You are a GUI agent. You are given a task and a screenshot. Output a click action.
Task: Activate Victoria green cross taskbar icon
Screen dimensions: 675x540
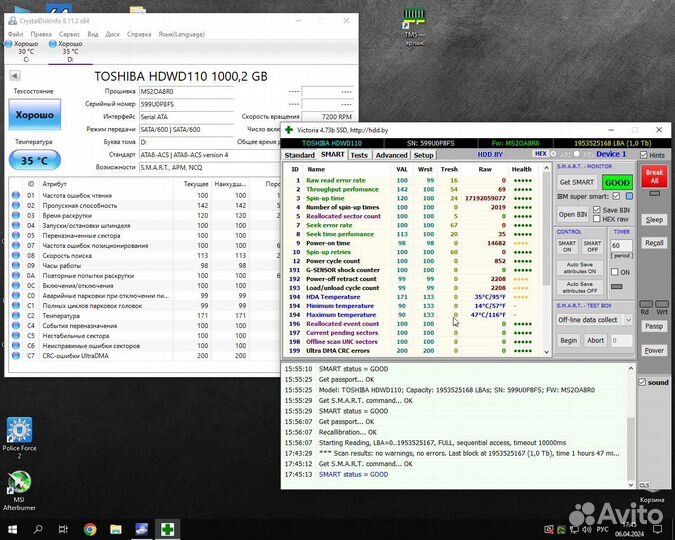point(167,529)
